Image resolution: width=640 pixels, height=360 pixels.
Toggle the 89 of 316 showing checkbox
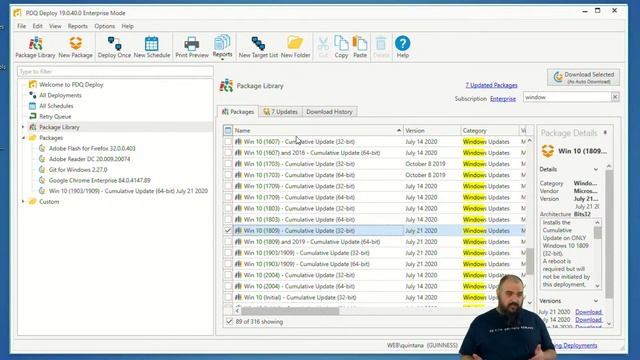click(229, 322)
